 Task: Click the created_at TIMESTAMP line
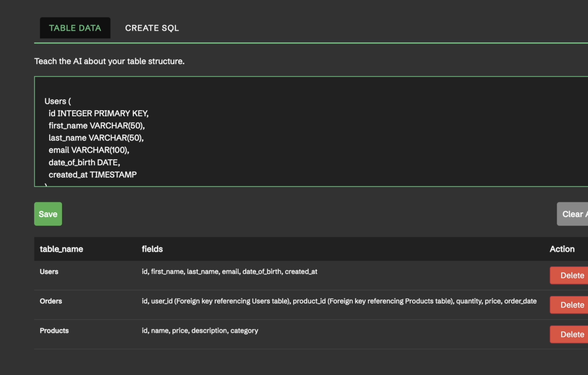point(92,175)
